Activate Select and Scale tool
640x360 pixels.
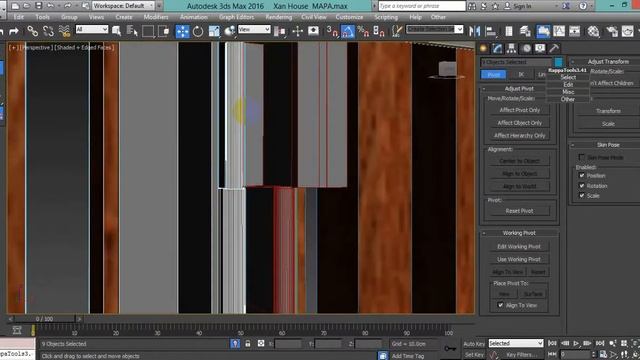coord(214,31)
